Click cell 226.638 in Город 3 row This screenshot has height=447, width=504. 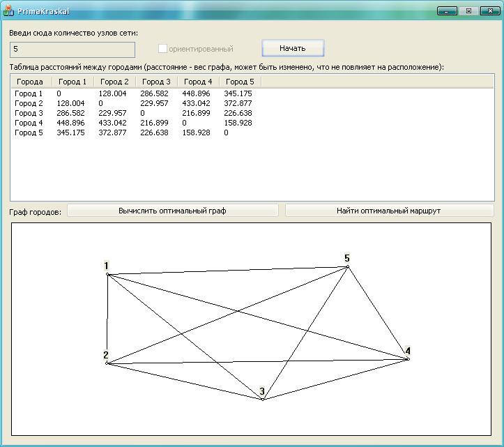238,113
